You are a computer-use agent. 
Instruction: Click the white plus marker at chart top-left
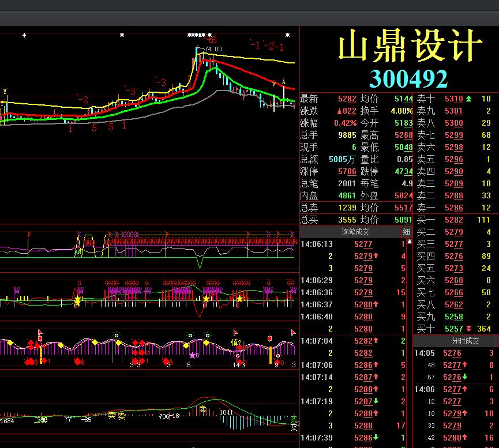24,35
